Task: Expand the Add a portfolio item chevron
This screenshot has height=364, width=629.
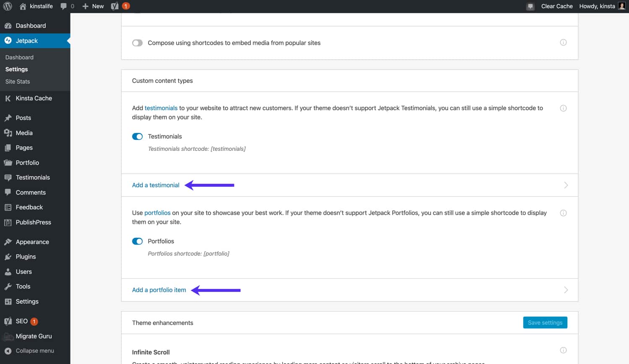Action: pos(566,289)
